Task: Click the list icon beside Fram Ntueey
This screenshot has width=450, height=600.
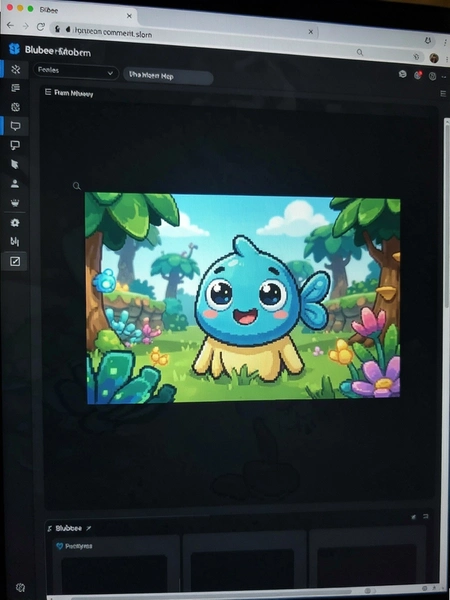Action: [x=48, y=92]
